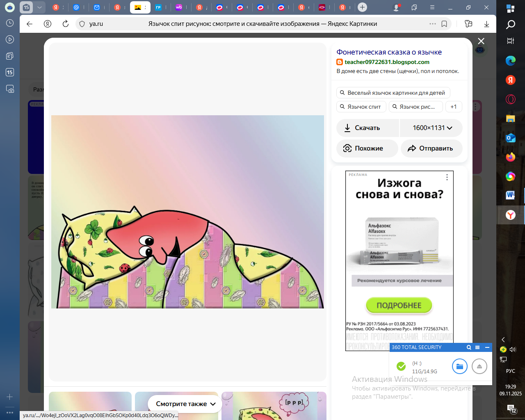Click the page reload icon
Image resolution: width=525 pixels, height=420 pixels.
66,24
